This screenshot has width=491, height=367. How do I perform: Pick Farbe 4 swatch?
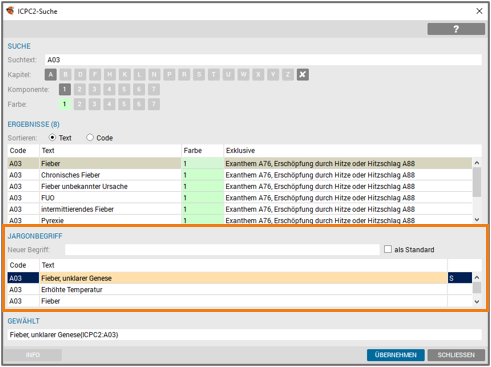(x=109, y=104)
